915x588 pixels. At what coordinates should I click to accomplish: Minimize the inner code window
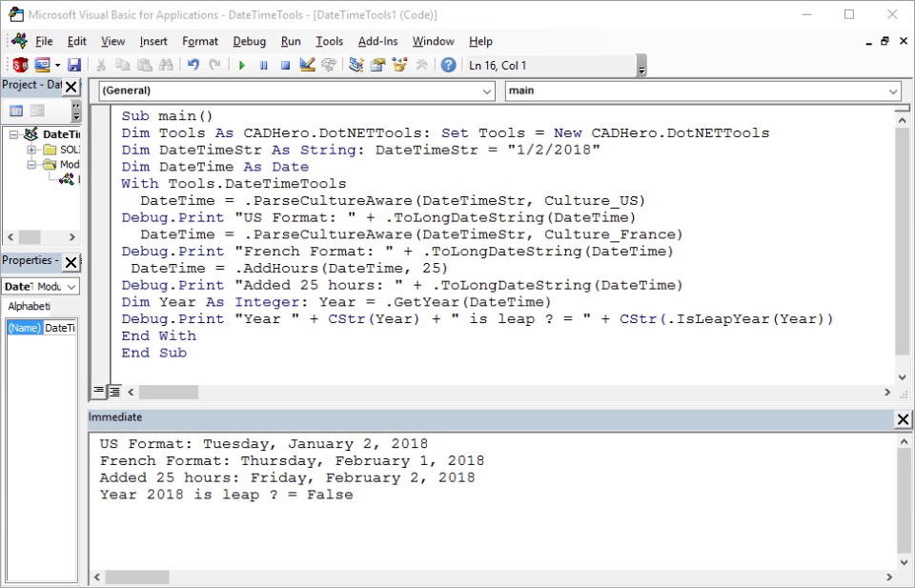click(x=869, y=41)
